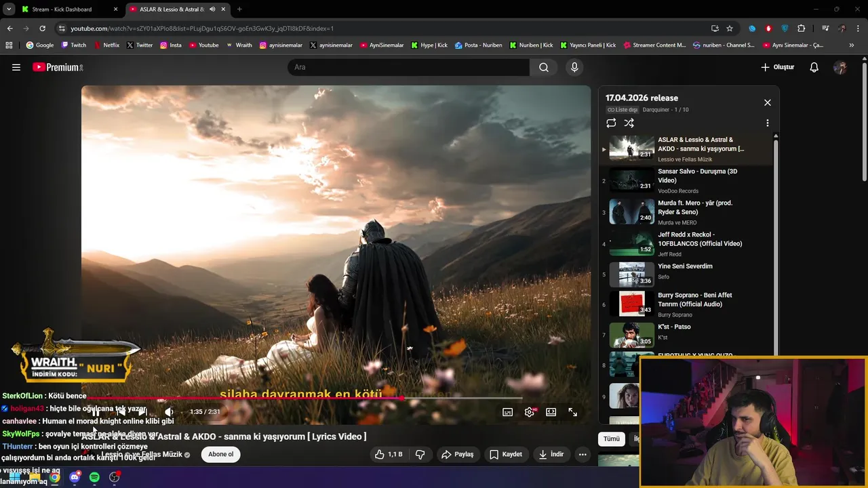
Task: Open the YouTube guide hamburger menu
Action: (x=16, y=67)
